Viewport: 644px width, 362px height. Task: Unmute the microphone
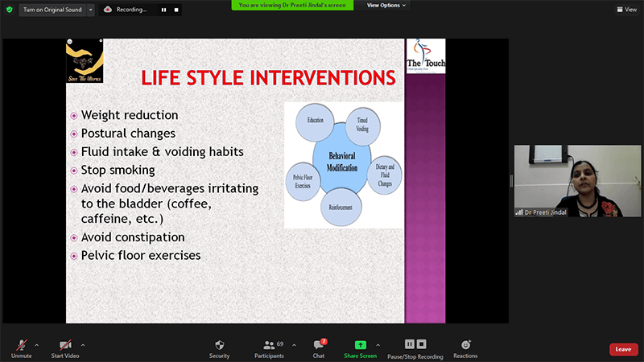tap(19, 344)
